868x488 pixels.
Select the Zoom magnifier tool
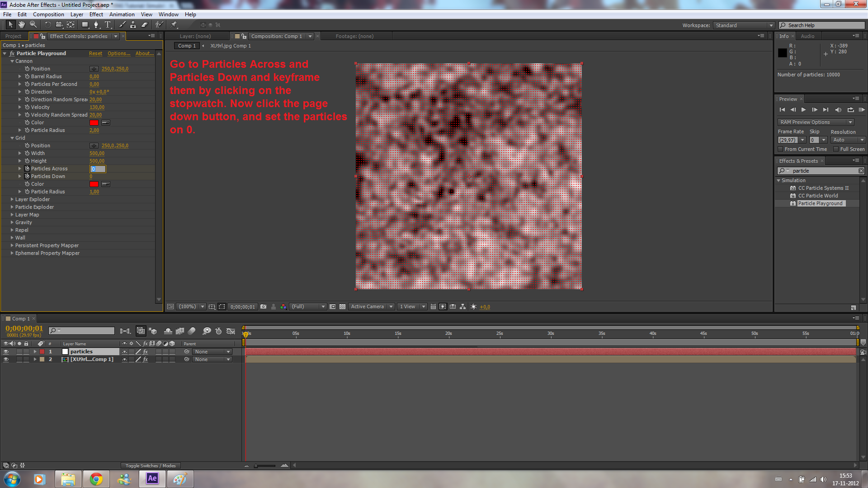click(x=33, y=24)
